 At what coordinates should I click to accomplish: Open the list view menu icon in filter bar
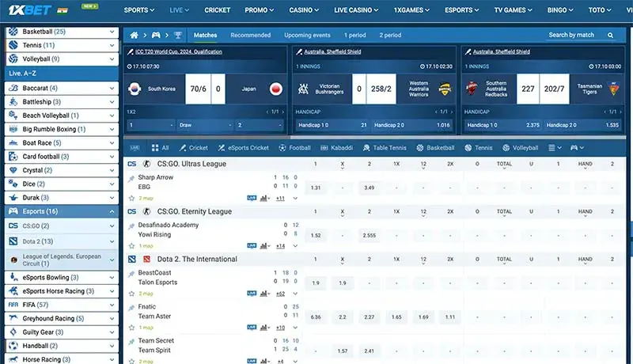(555, 148)
